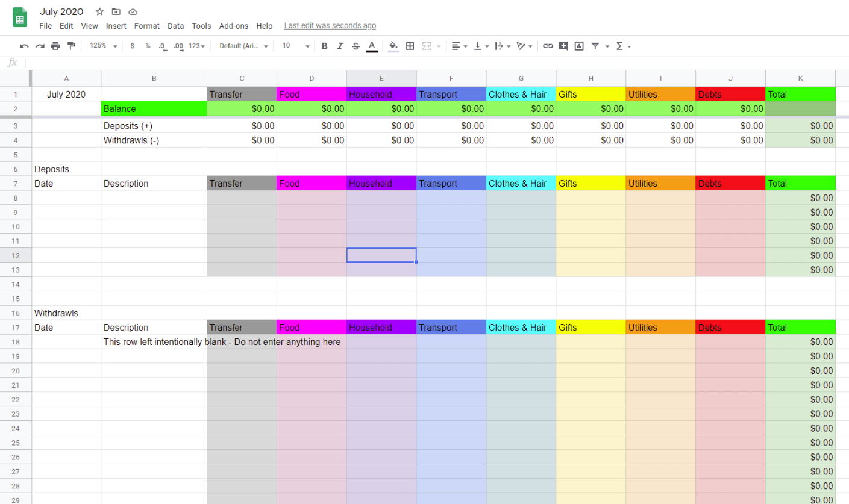Open horizontal align dropdown

point(459,46)
